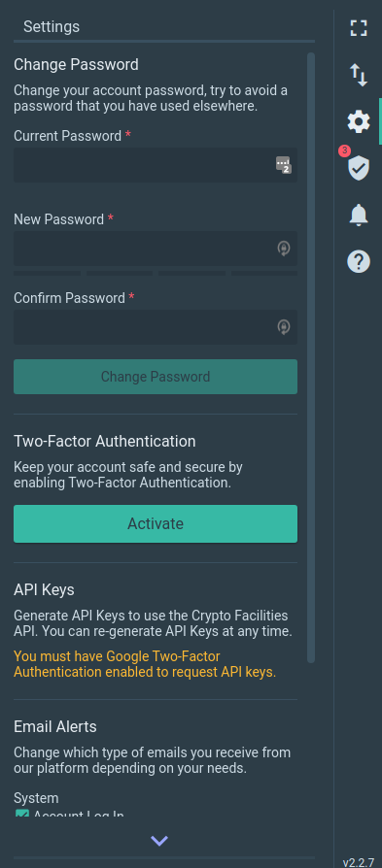
Task: Click the help question mark icon
Action: coord(359,261)
